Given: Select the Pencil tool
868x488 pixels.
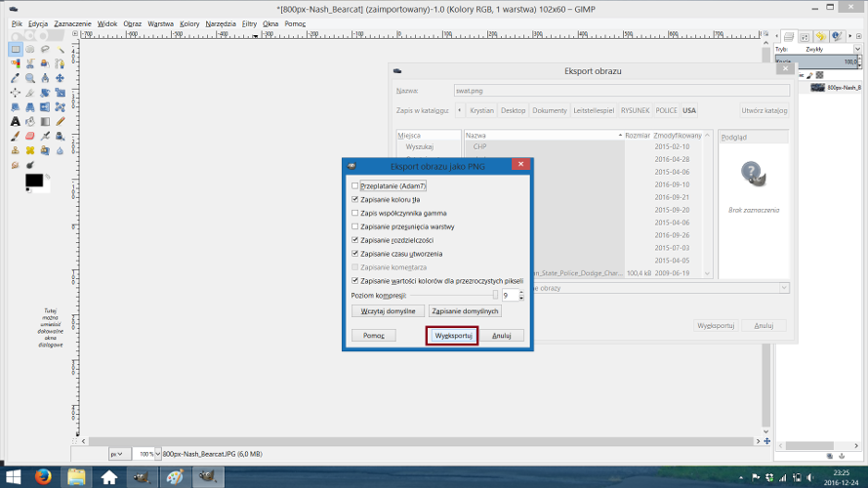Looking at the screenshot, I should pos(60,121).
